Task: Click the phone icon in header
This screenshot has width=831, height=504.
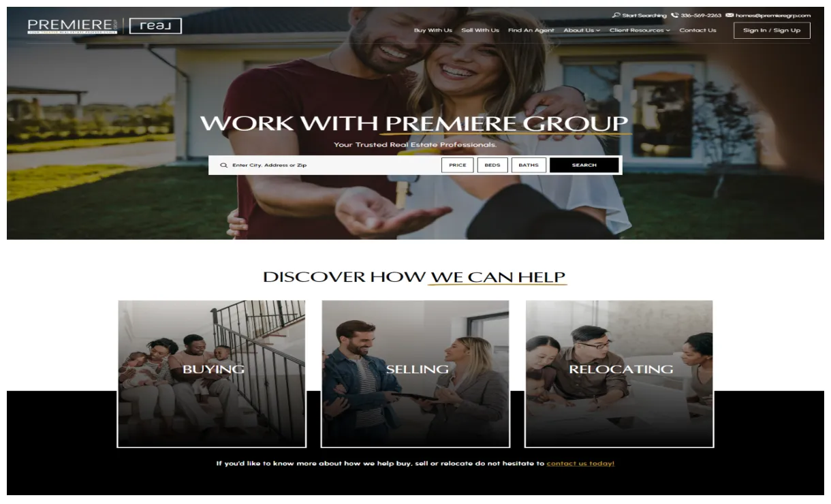Action: tap(674, 15)
